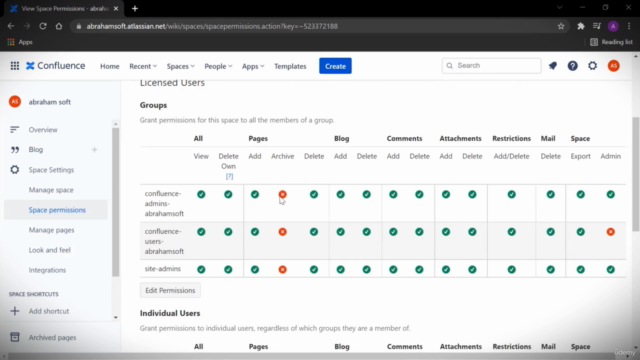Open a new browser tab
The image size is (640, 360).
click(x=135, y=9)
